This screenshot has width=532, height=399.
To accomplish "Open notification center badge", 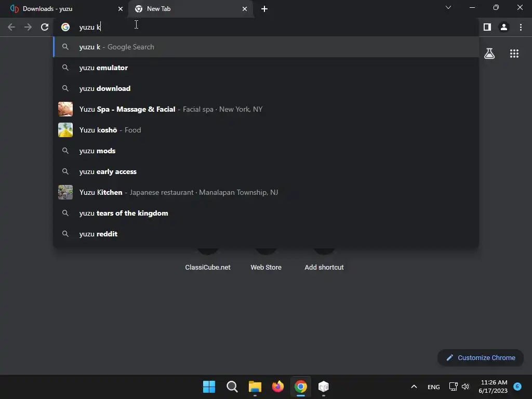I will 517,387.
